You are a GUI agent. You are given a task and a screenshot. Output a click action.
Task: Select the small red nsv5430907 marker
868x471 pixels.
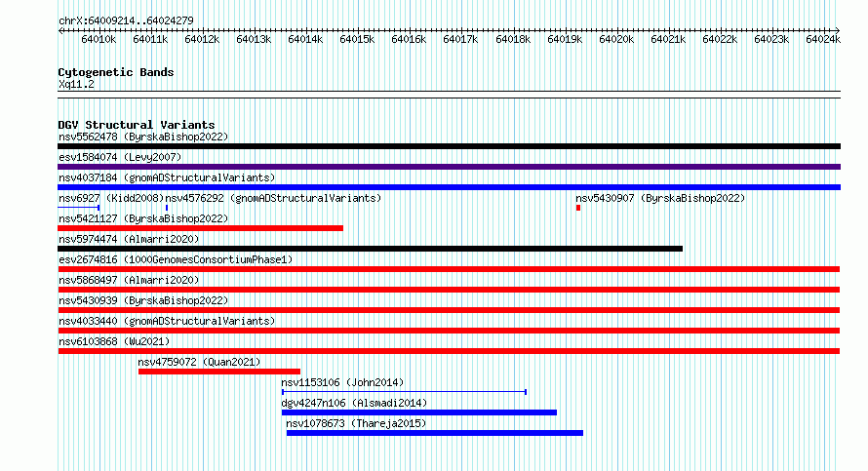point(578,208)
